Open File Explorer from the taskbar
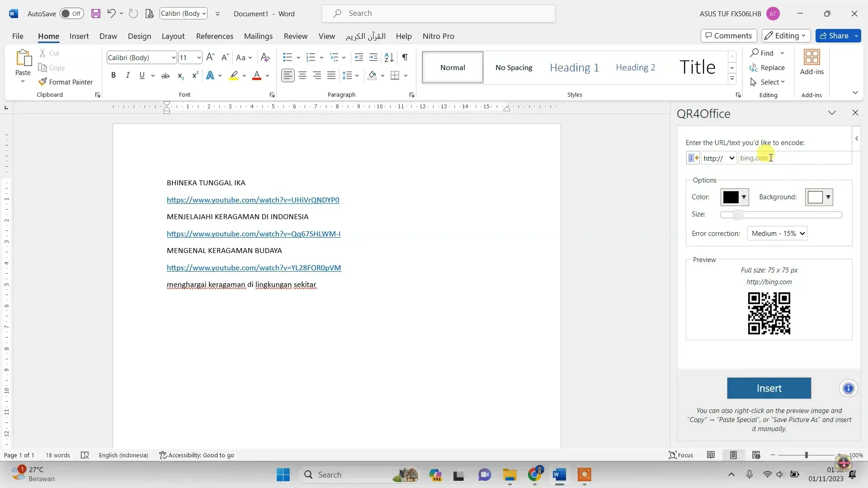The height and width of the screenshot is (488, 868). coord(509,475)
